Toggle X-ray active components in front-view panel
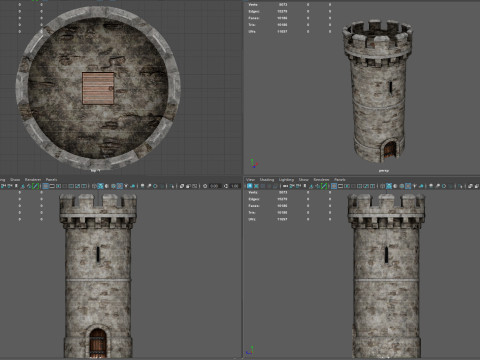This screenshot has width=480, height=360. 188,186
